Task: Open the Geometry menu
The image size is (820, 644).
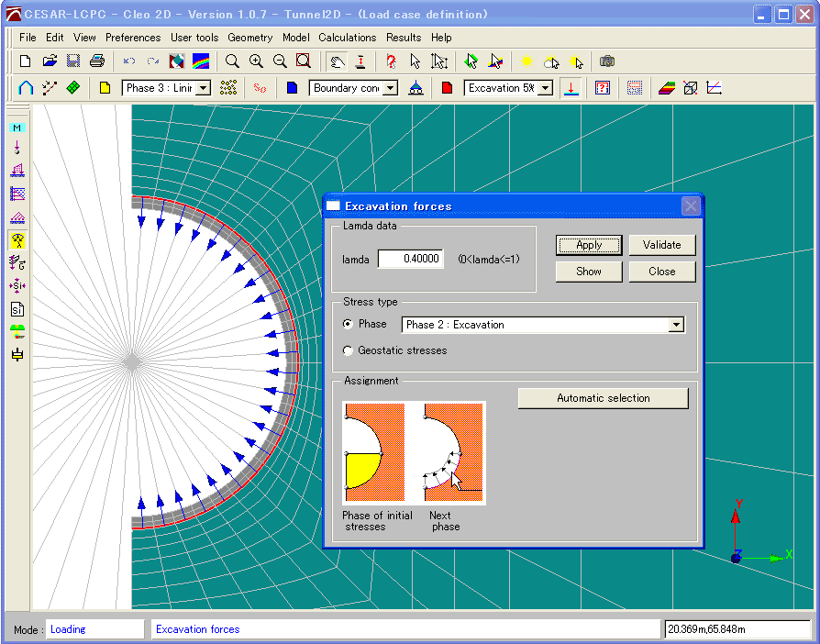Action: click(250, 38)
